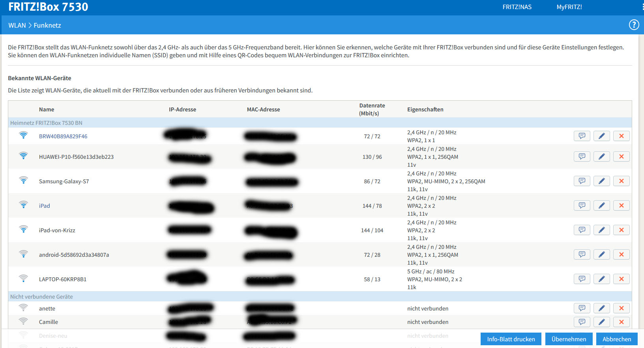644x348 pixels.
Task: Click Info-Blatt drucken button
Action: point(511,339)
